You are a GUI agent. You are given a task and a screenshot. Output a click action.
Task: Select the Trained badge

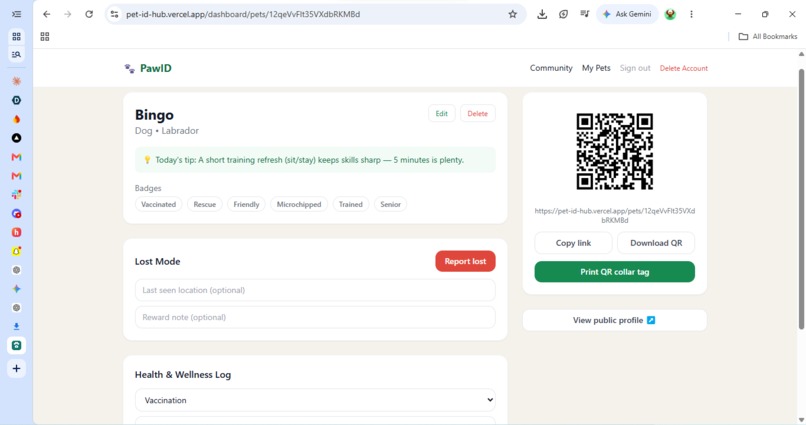tap(351, 205)
